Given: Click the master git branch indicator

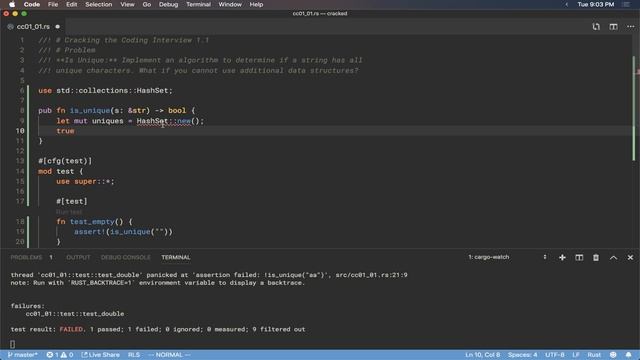Looking at the screenshot, I should point(23,355).
